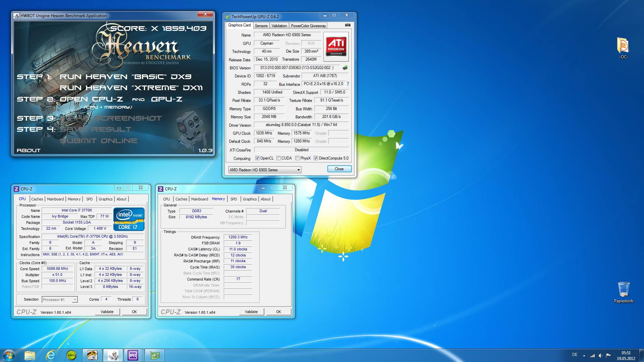Open the volume speaker tray icon
The width and height of the screenshot is (644, 362).
(x=600, y=356)
